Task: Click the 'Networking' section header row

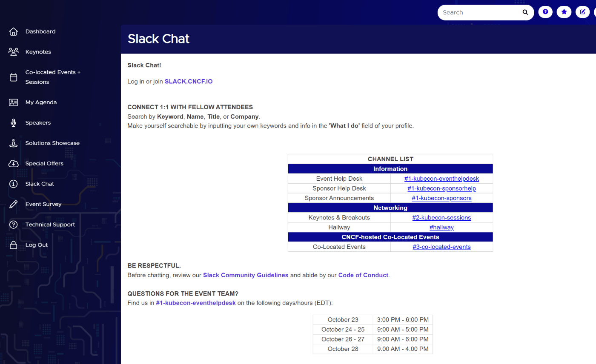Action: [x=390, y=208]
